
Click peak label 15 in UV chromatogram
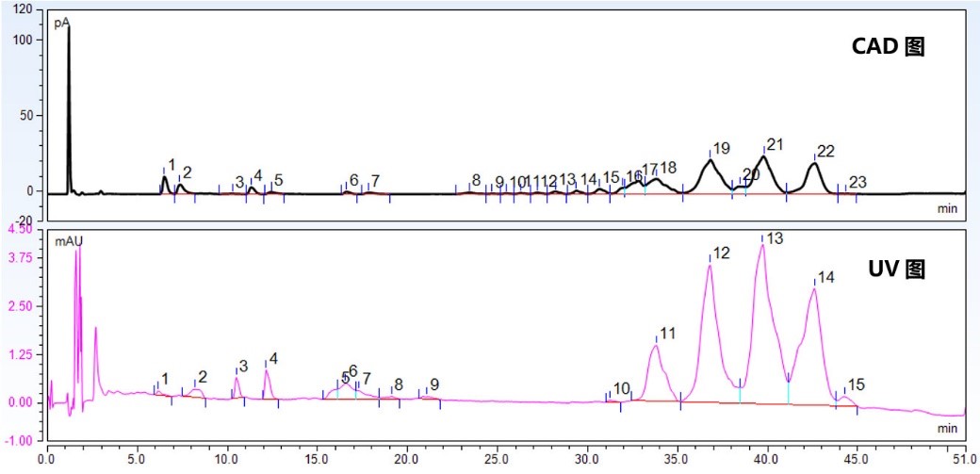[856, 385]
